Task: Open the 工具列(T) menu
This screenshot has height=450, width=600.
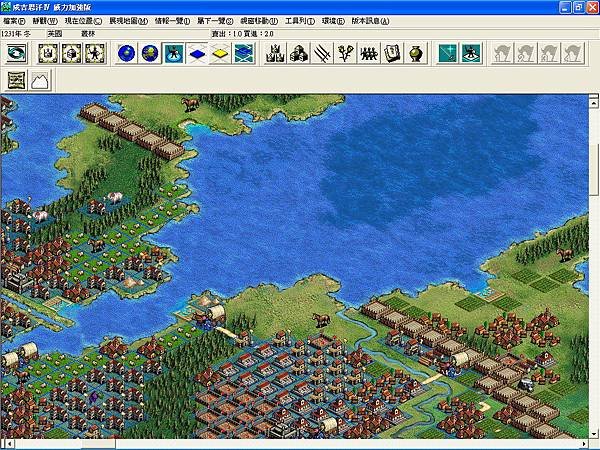Action: 300,21
